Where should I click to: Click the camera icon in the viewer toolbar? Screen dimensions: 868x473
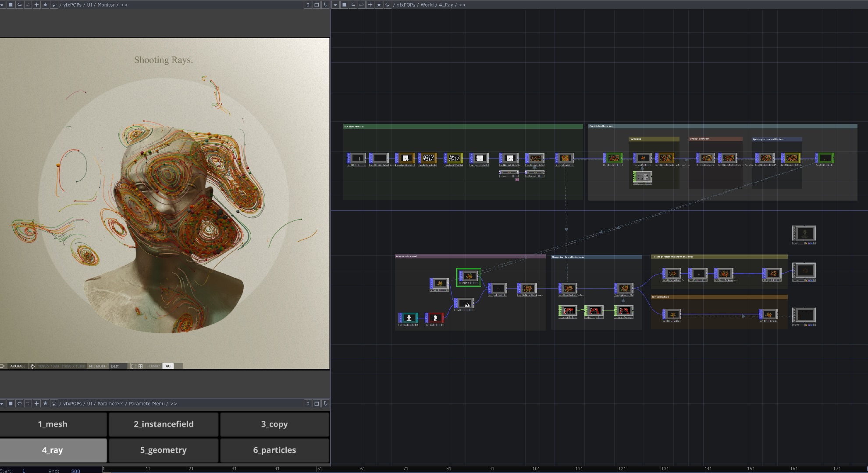[3, 366]
